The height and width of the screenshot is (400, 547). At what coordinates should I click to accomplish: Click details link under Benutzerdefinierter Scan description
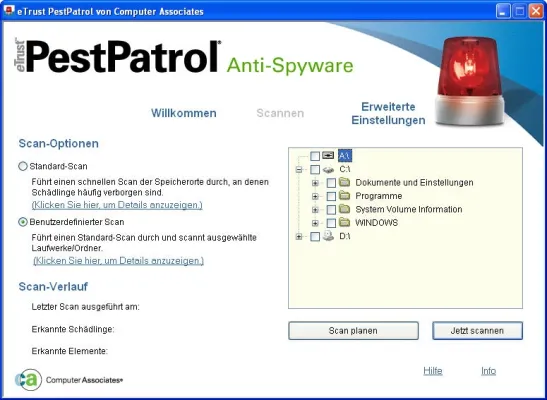pos(118,261)
